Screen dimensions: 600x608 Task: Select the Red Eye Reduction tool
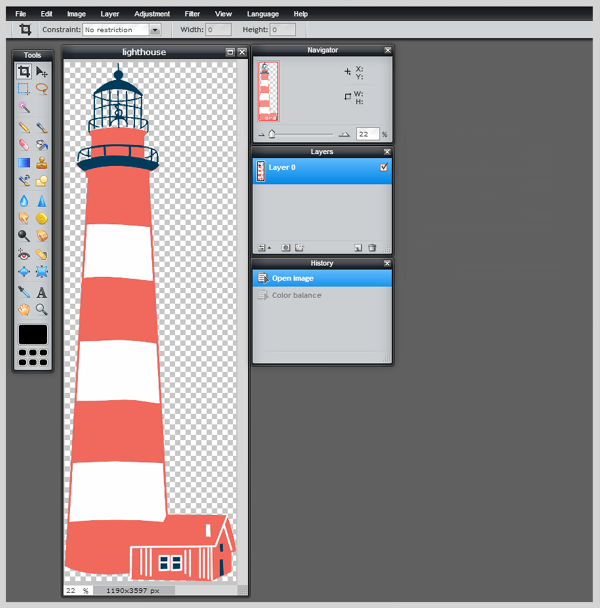[x=24, y=254]
